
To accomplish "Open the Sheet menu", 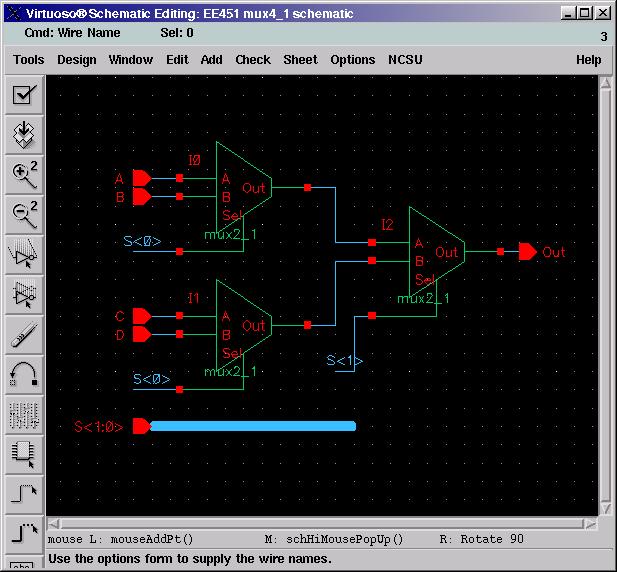I will [x=301, y=60].
